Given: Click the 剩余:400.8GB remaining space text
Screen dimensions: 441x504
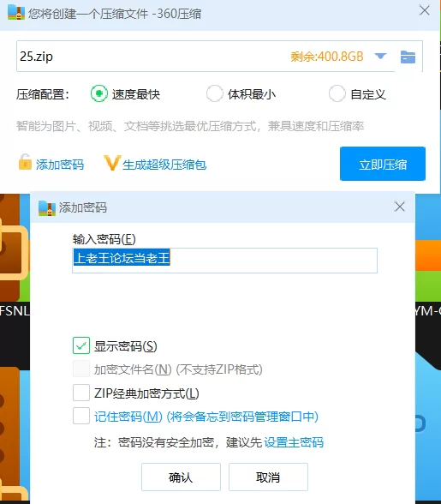Looking at the screenshot, I should pyautogui.click(x=327, y=57).
